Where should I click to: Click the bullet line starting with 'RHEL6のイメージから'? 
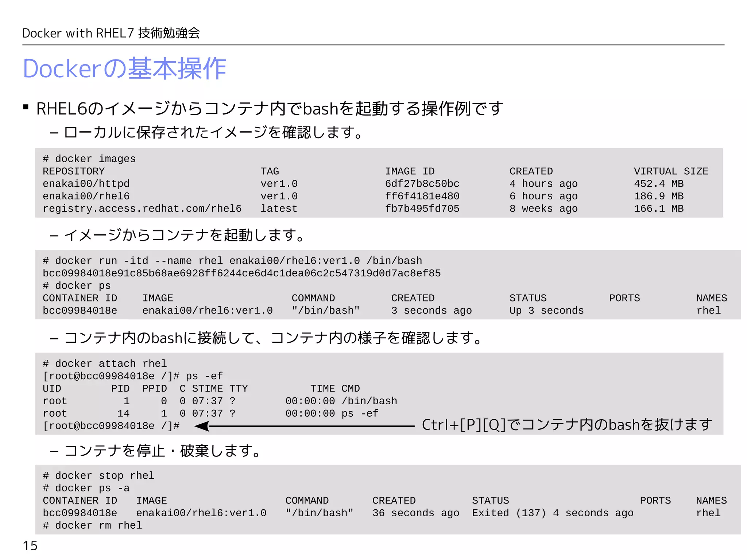point(270,109)
